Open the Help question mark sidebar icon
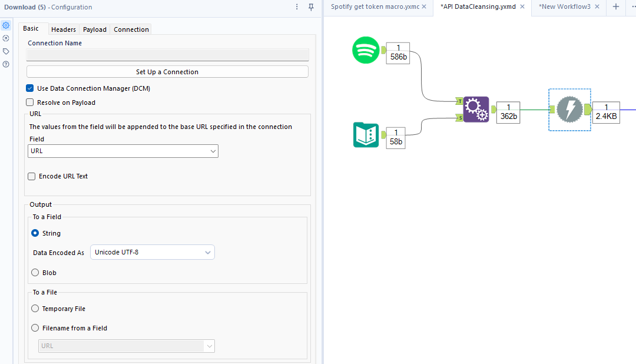This screenshot has height=364, width=636. click(6, 64)
